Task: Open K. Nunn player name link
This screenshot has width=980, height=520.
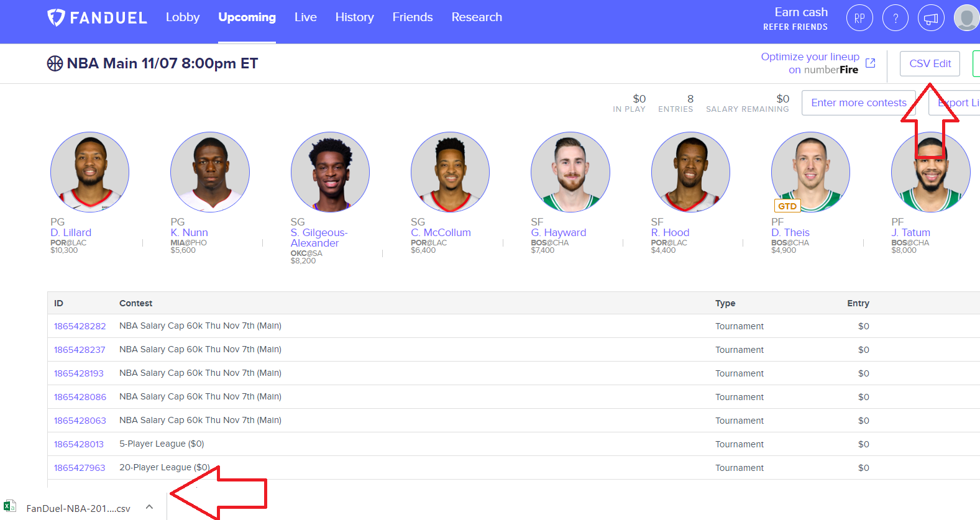Action: coord(190,232)
